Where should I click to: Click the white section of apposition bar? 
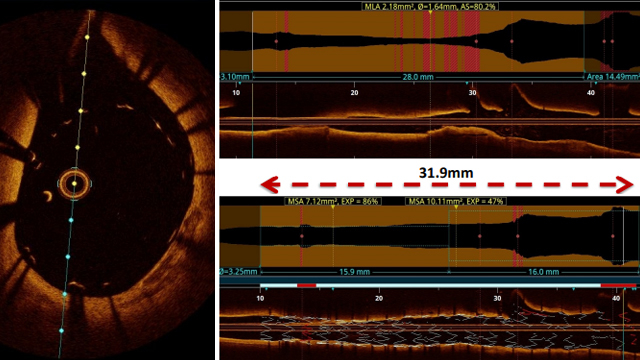coord(458,285)
